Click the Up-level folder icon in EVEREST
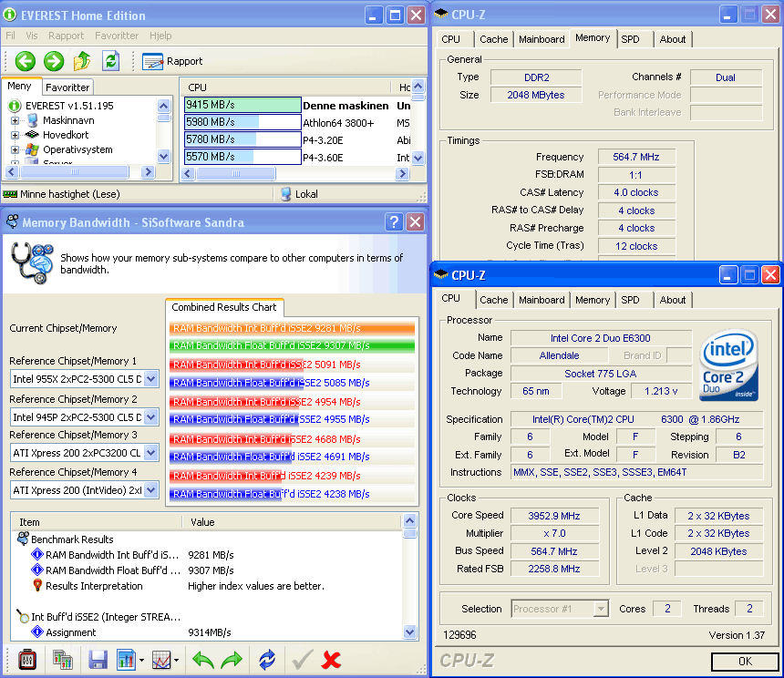Viewport: 784px width, 678px height. tap(82, 61)
